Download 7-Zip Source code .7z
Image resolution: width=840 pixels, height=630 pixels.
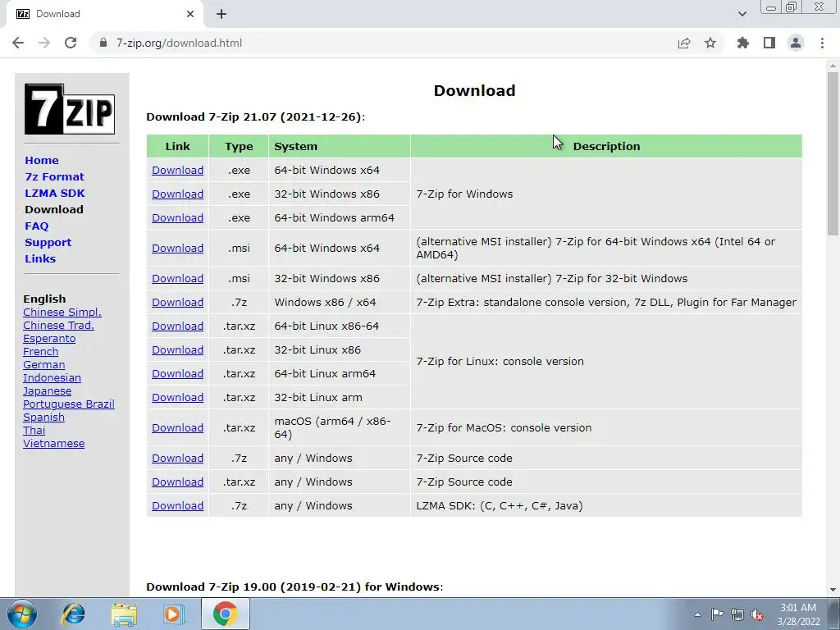tap(177, 458)
